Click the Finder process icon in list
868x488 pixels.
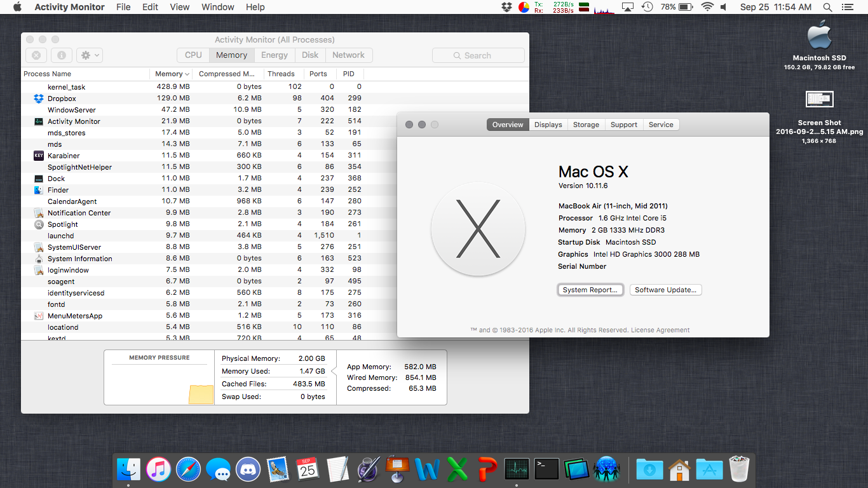pos(38,190)
